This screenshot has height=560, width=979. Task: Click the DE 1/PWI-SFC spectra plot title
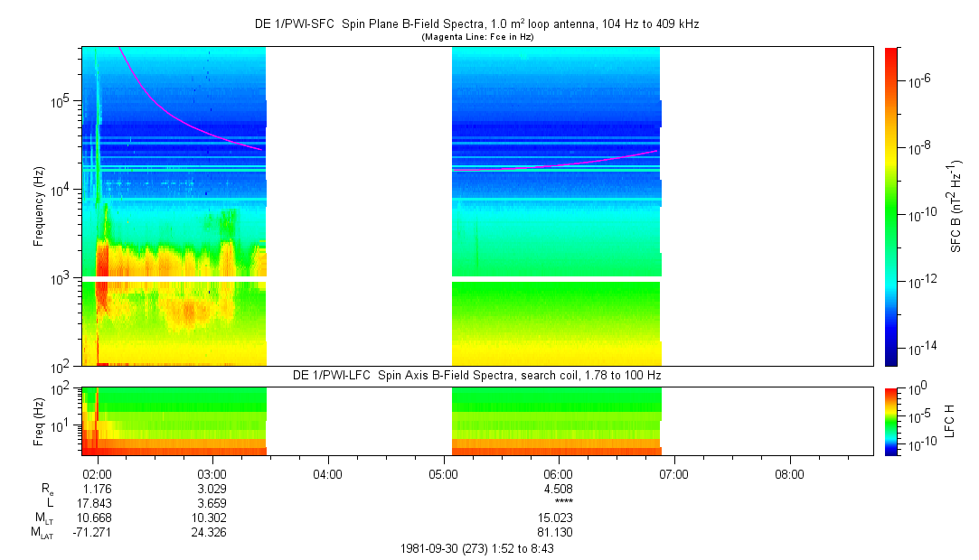pyautogui.click(x=476, y=24)
